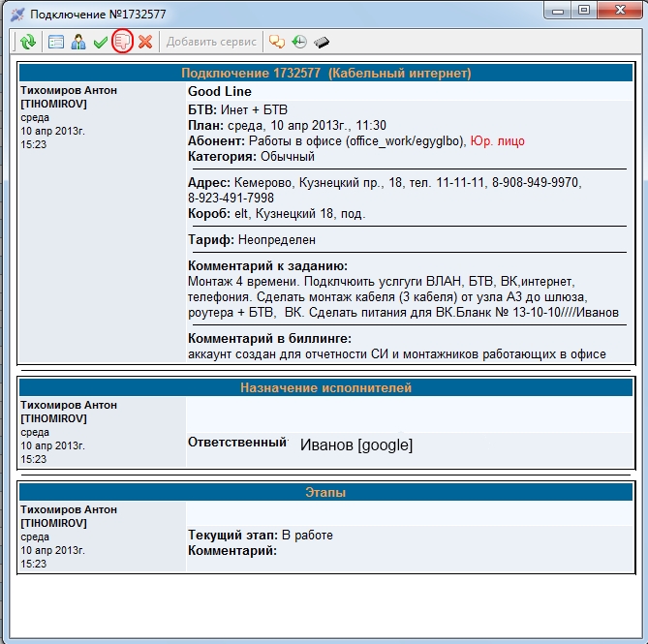648x644 pixels.
Task: Click the assign person user icon
Action: [x=78, y=42]
